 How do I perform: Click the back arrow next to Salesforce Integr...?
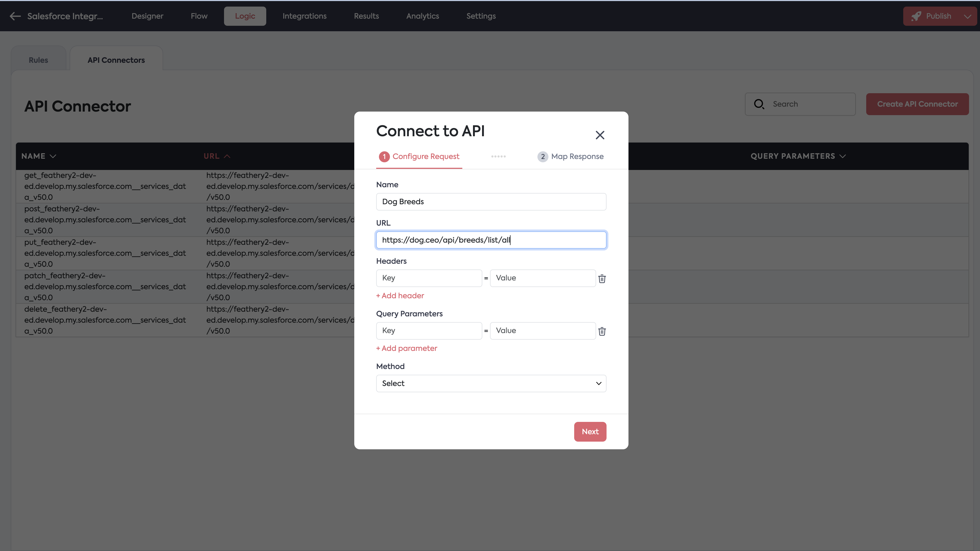tap(15, 16)
